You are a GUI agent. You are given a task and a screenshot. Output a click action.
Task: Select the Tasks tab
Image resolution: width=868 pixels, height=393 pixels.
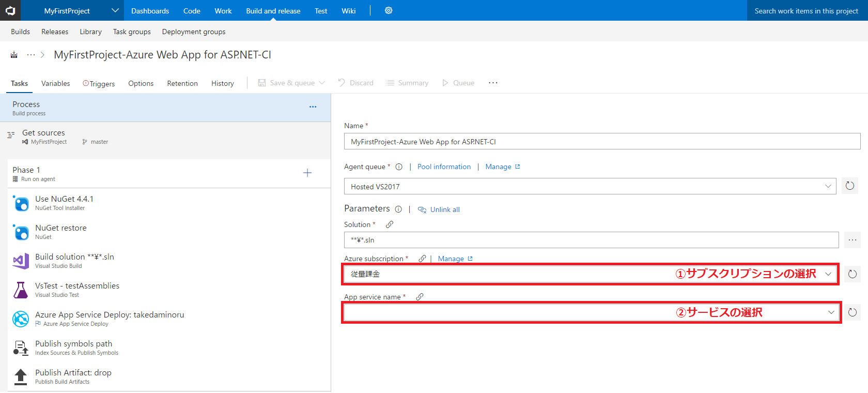click(19, 83)
